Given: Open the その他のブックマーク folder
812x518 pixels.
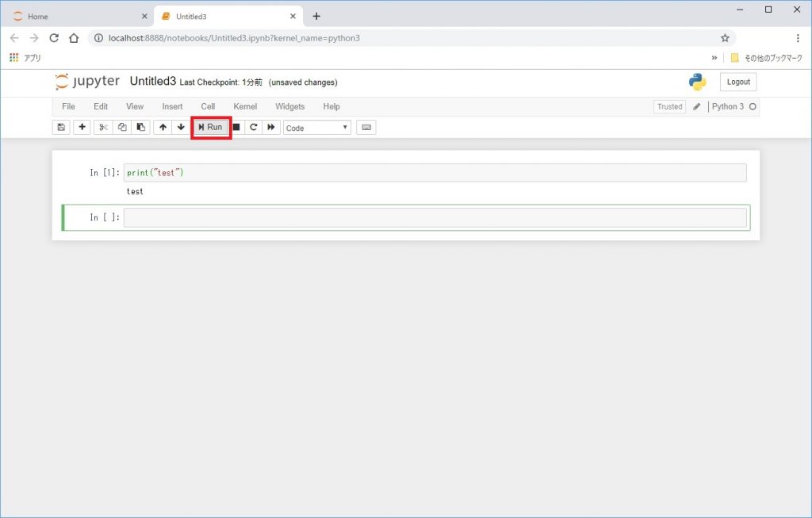Looking at the screenshot, I should [767, 58].
